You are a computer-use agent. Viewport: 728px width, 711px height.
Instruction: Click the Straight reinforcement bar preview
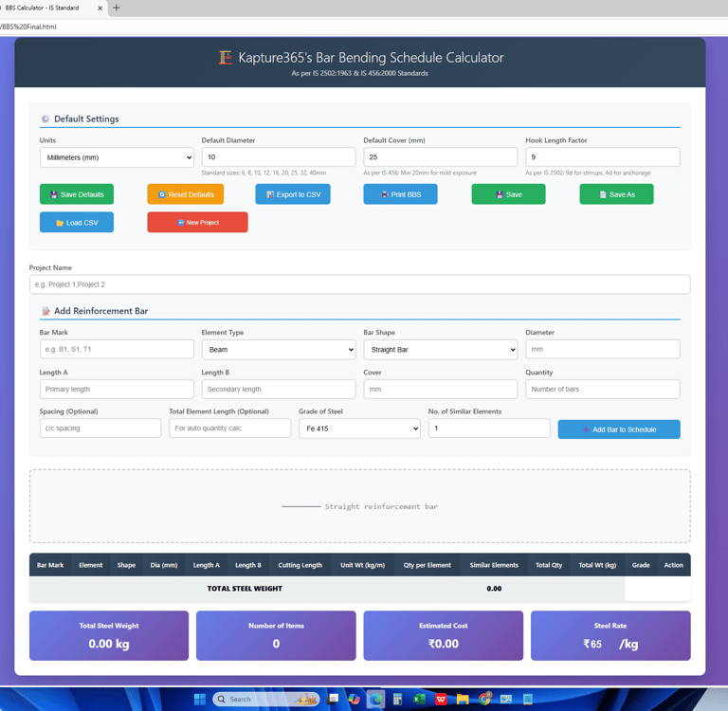[360, 506]
